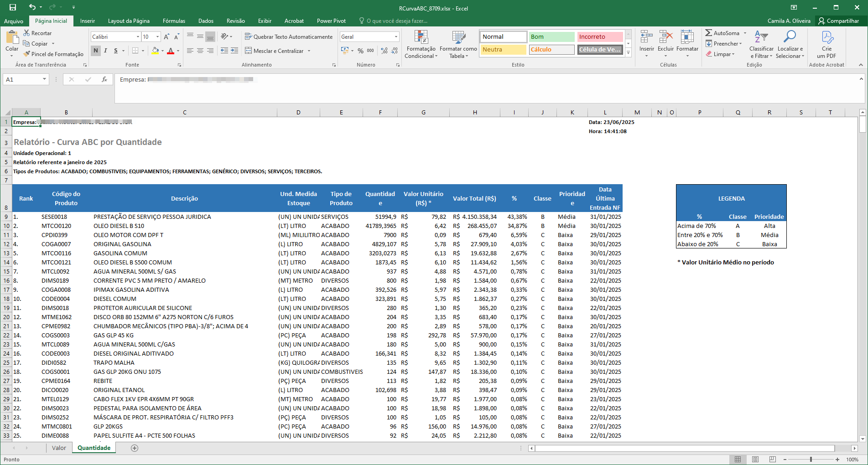Click the thousands separator 000 icon
868x465 pixels.
coord(370,51)
